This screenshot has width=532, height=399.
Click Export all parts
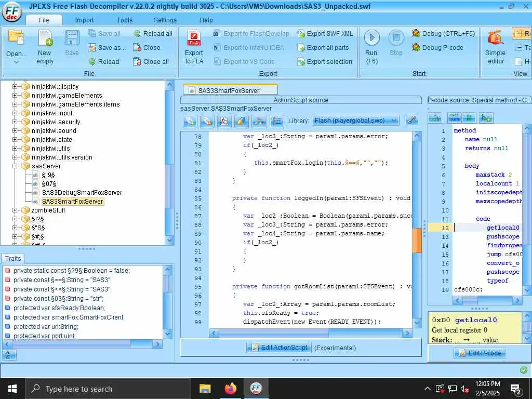[323, 47]
